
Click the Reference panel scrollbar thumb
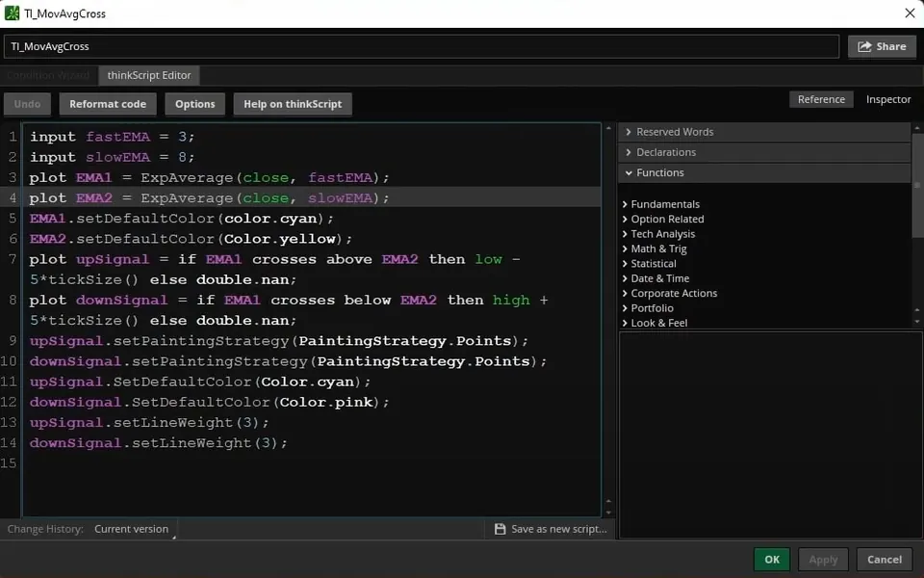[x=916, y=186]
